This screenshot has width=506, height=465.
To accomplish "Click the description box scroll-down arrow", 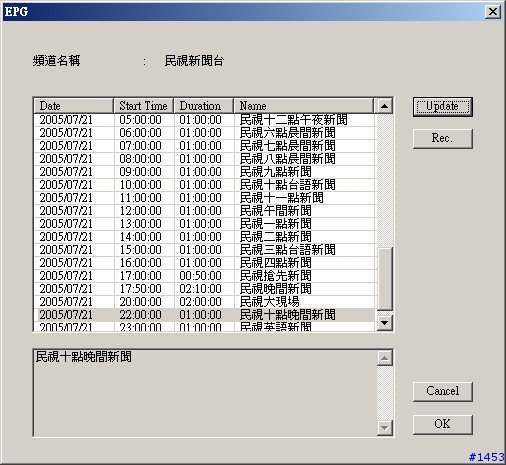I will click(x=385, y=428).
